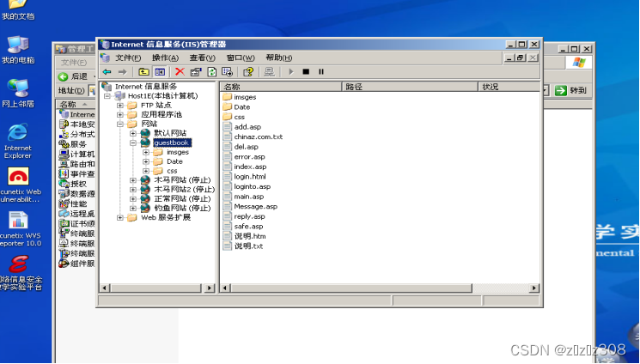Expand the 木马网站 (停止) node
This screenshot has width=640, height=364.
click(x=133, y=180)
